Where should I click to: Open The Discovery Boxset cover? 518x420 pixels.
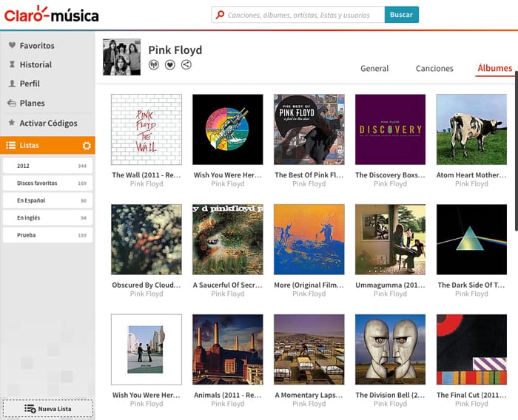tap(390, 129)
